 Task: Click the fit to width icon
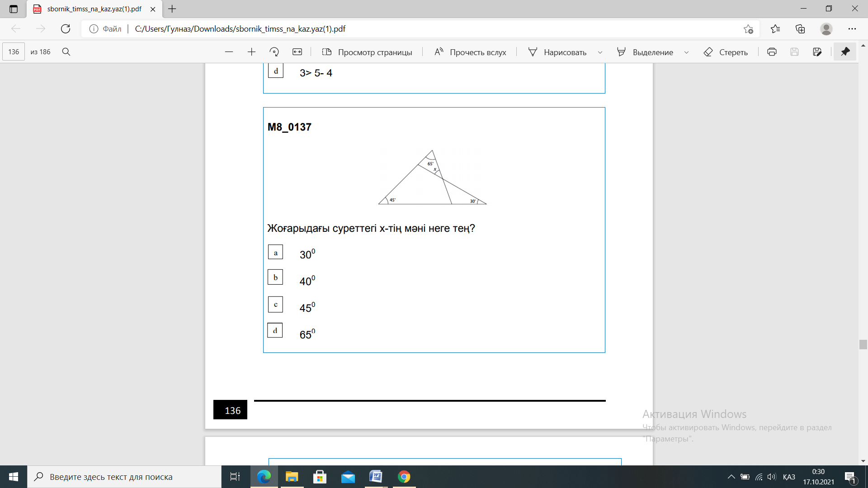(297, 52)
